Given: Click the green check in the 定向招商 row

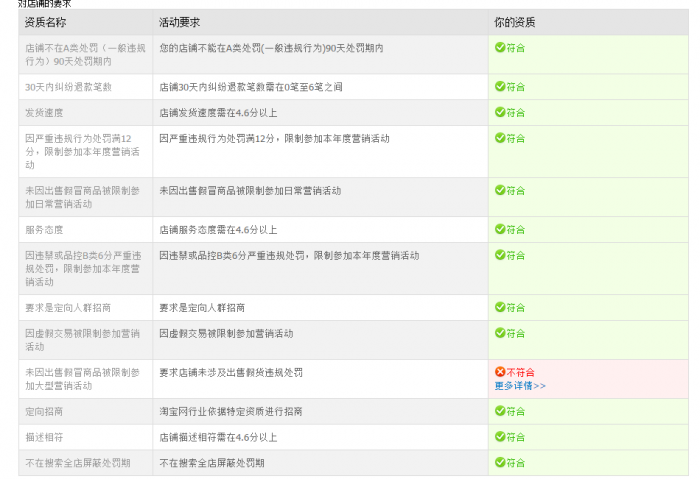Looking at the screenshot, I should click(500, 411).
